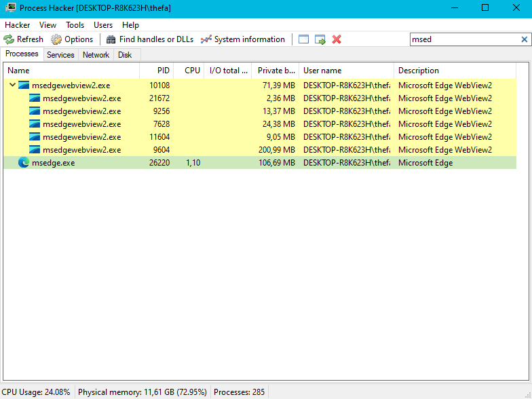
Task: Select msedgewebview2.exe with PID 10108
Action: 260,85
